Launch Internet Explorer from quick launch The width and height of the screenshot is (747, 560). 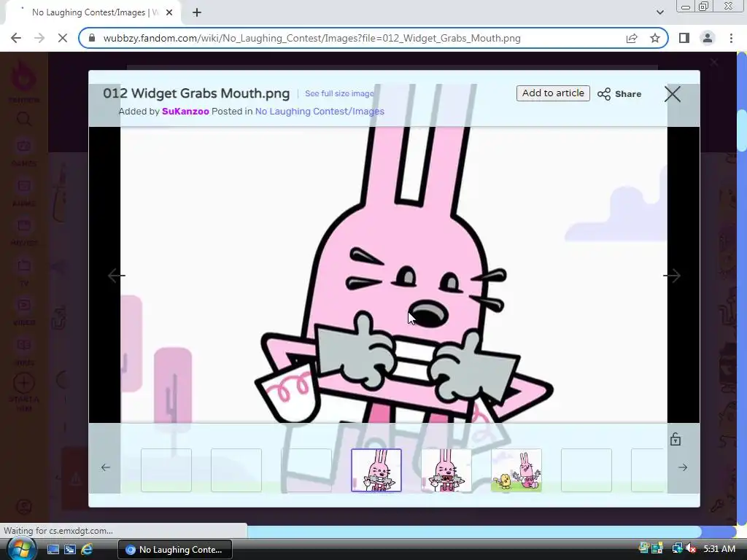pyautogui.click(x=87, y=550)
